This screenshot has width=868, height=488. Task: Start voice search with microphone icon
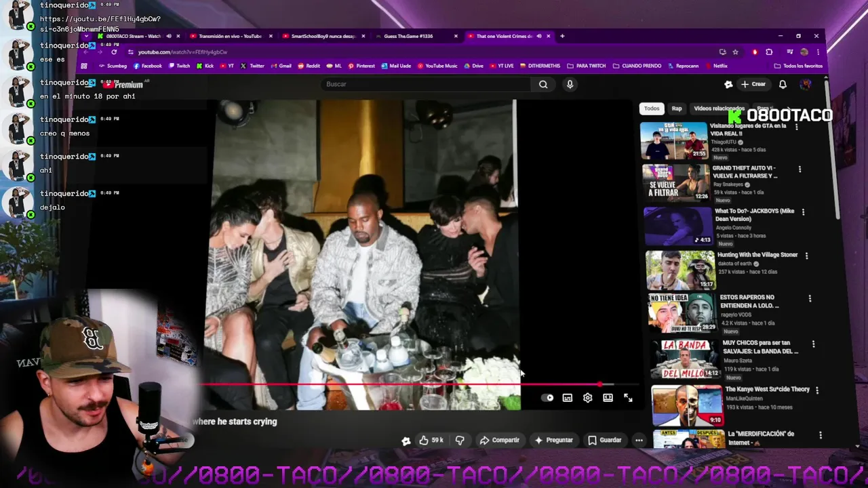[570, 84]
